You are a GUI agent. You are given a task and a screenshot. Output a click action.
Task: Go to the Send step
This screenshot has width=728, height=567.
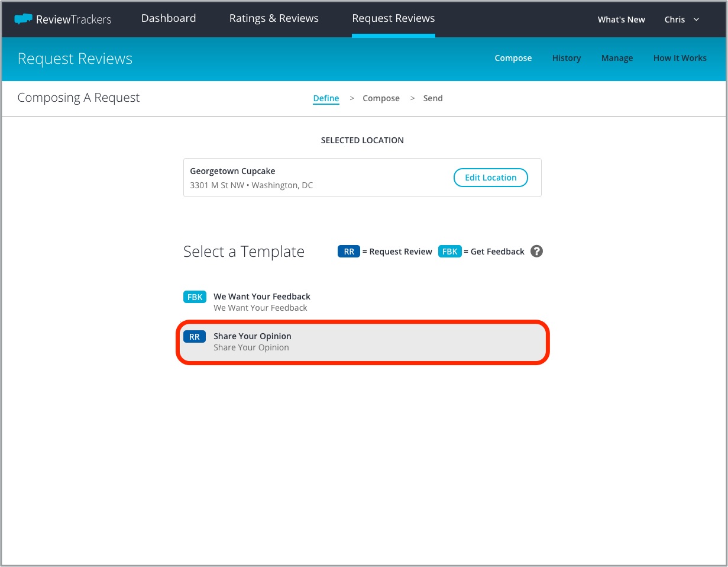pos(433,98)
